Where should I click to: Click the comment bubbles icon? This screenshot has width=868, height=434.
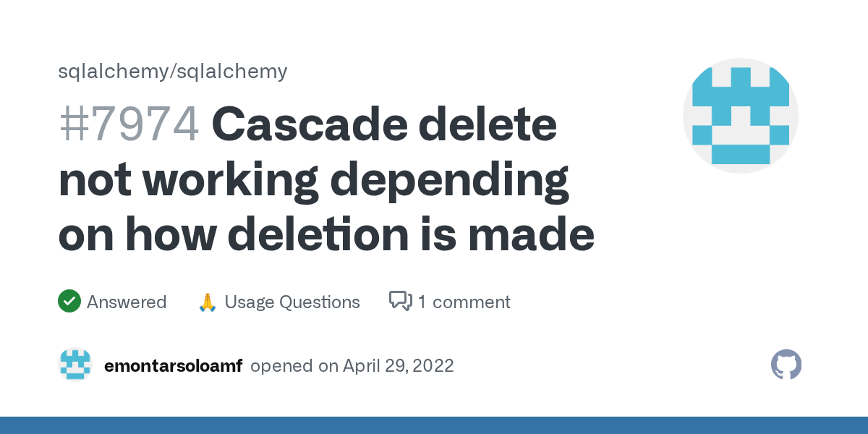[x=401, y=302]
